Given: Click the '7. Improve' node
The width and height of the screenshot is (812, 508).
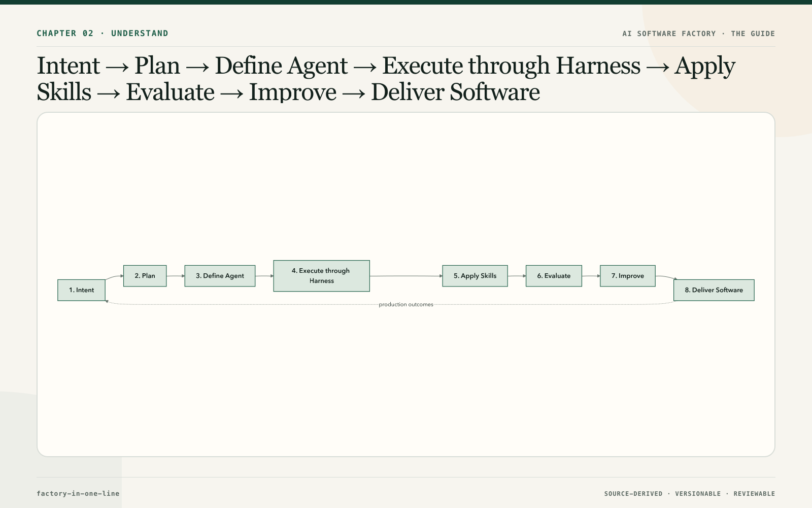Looking at the screenshot, I should [x=627, y=276].
